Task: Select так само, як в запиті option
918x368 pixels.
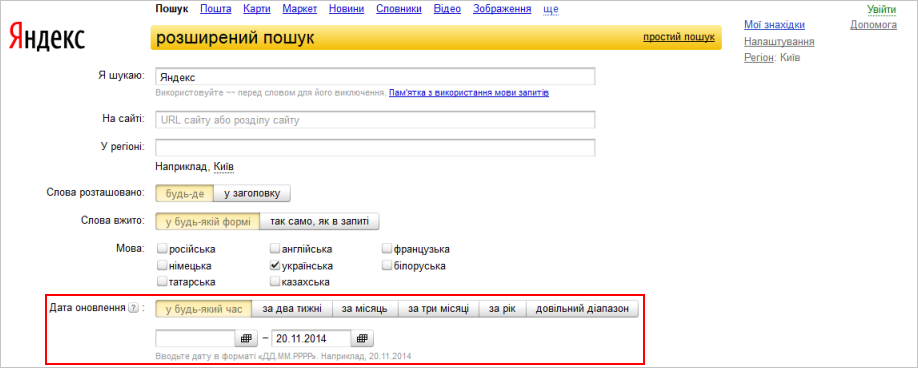Action: [319, 222]
